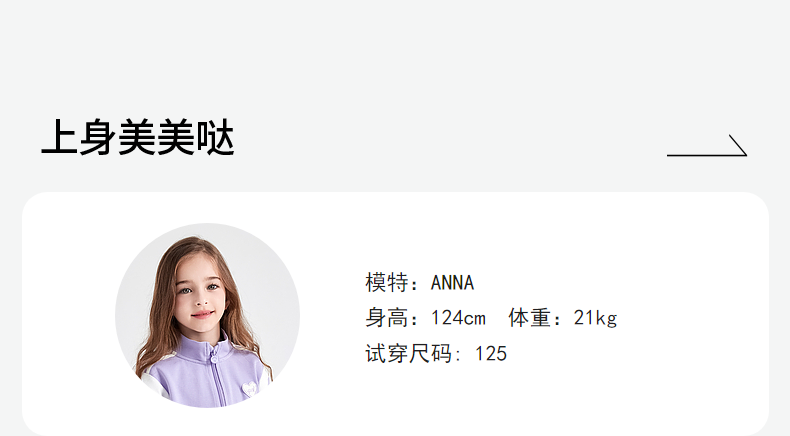The image size is (790, 436).
Task: Select the 试穿尺码 label
Action: (x=408, y=353)
